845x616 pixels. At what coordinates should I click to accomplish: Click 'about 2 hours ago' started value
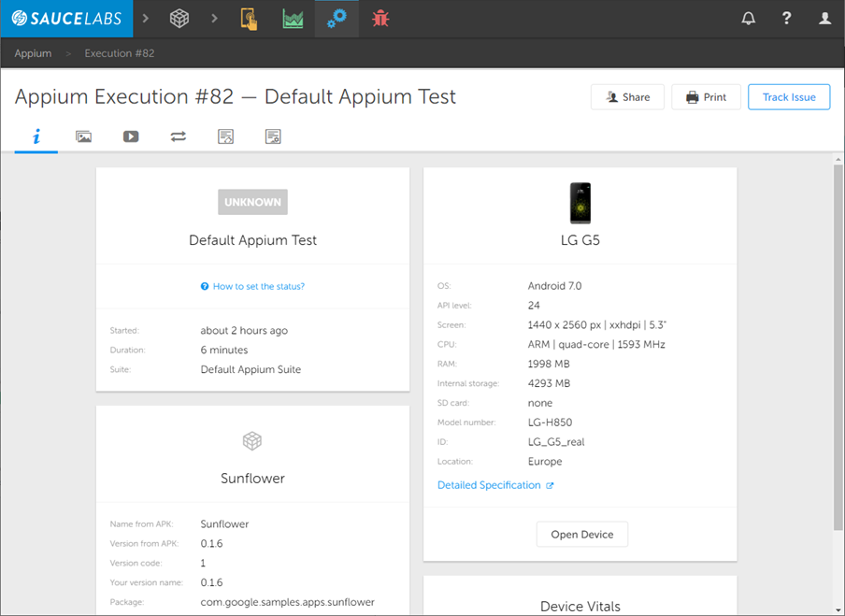click(x=244, y=330)
